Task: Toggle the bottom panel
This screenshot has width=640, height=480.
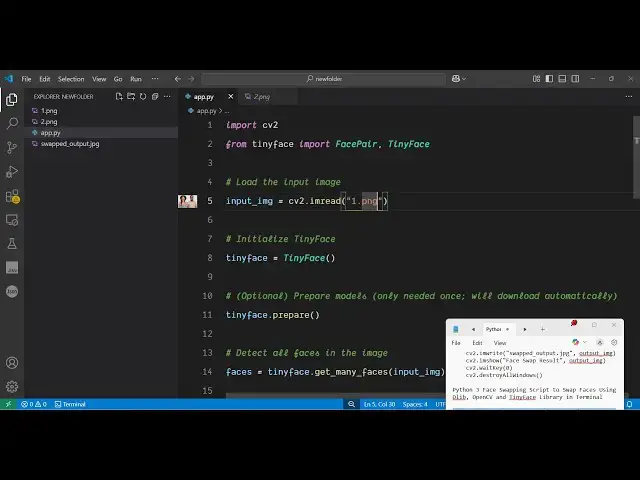Action: pyautogui.click(x=562, y=79)
